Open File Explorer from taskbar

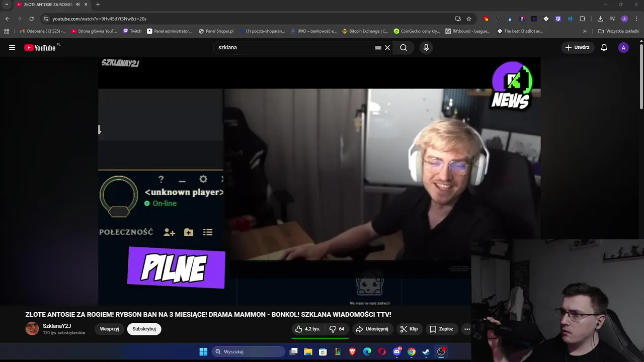(308, 351)
